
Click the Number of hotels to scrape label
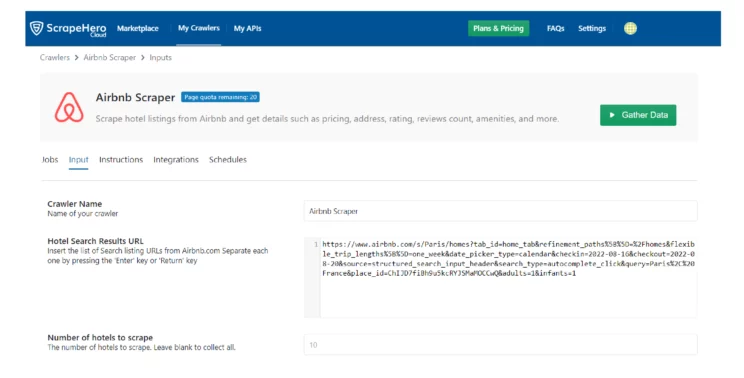[100, 338]
